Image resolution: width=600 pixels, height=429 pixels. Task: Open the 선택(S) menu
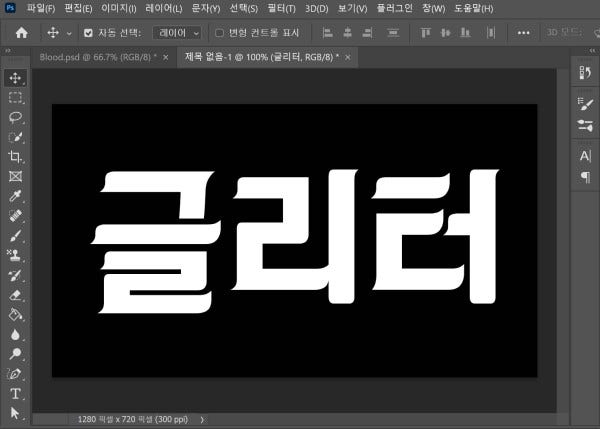[x=244, y=8]
